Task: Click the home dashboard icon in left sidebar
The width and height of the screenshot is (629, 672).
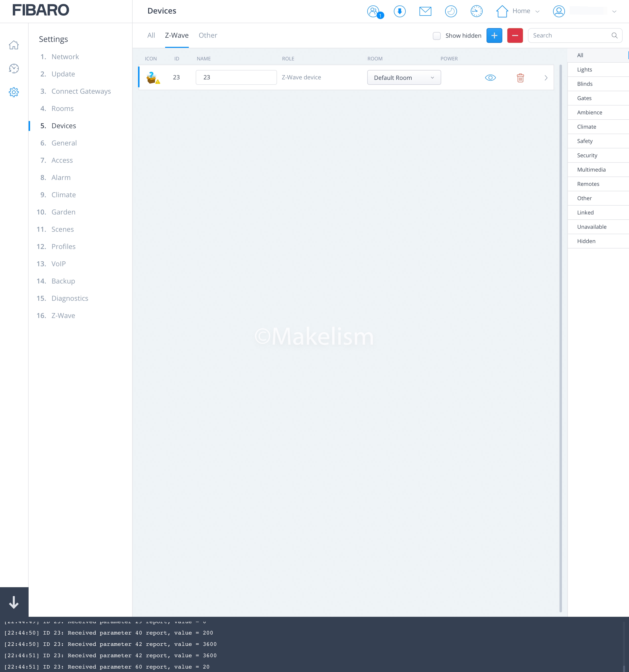Action: [14, 45]
